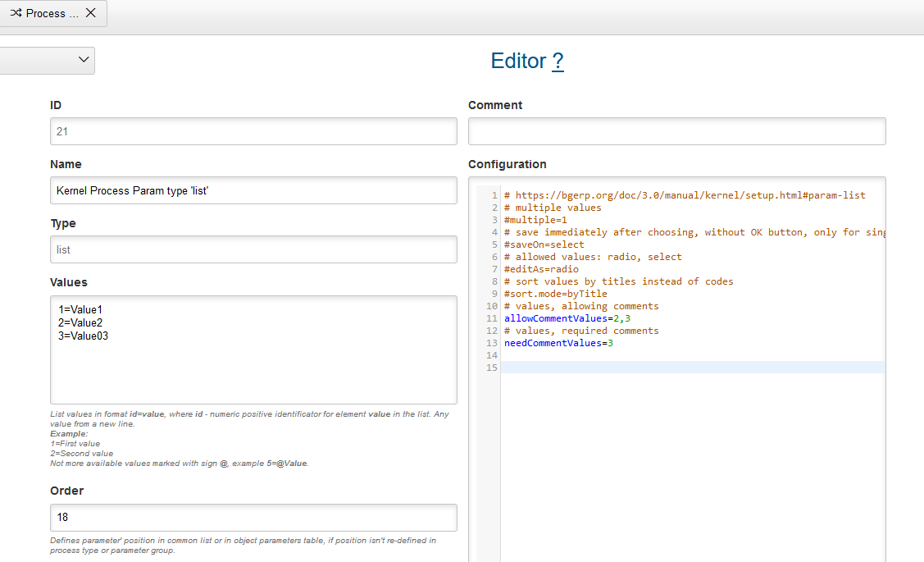This screenshot has height=562, width=924.
Task: Click the empty Comment field
Action: 676,130
